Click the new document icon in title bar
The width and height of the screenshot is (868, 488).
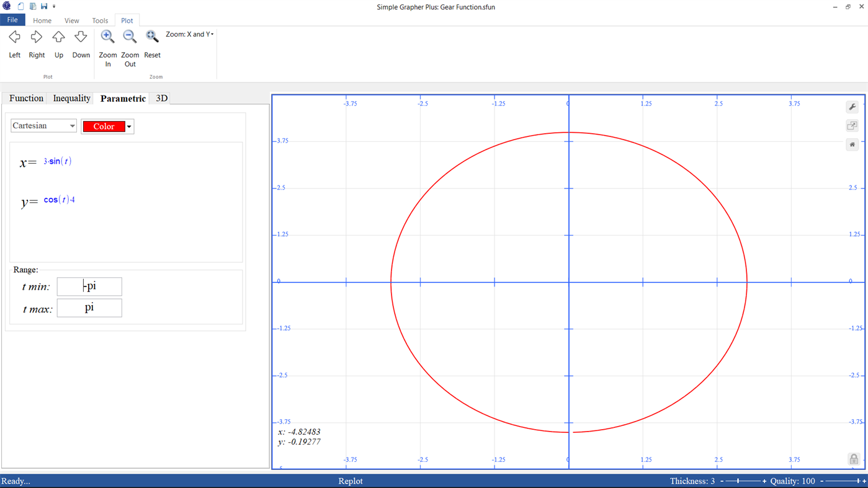(20, 6)
